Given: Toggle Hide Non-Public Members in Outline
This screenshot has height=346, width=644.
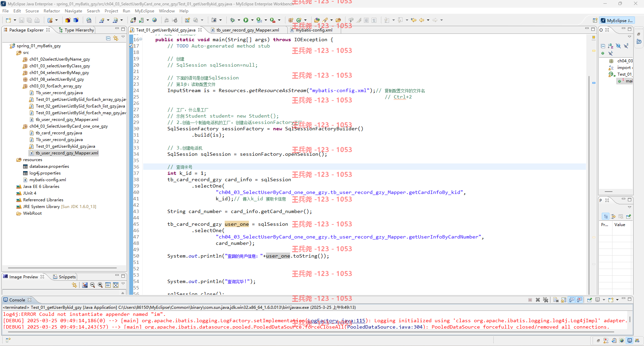Looking at the screenshot, I should click(x=603, y=53).
